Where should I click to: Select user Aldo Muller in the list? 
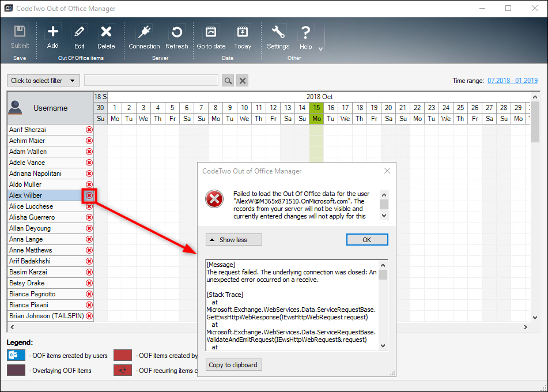pos(50,184)
